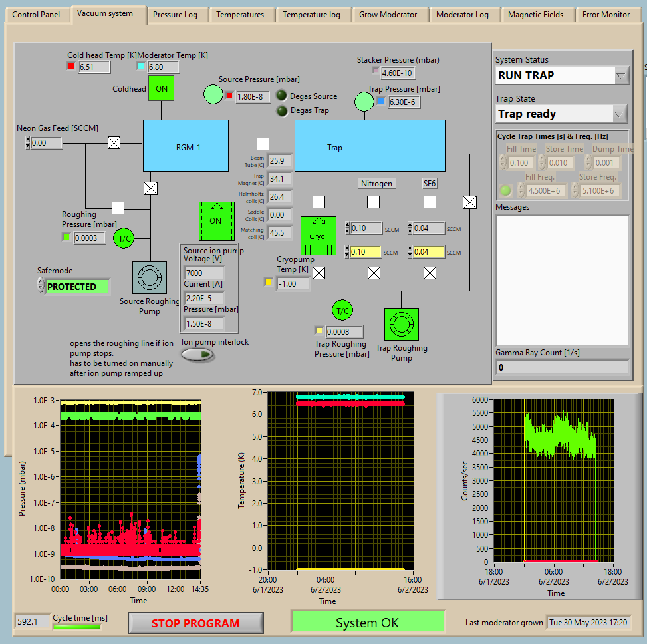The image size is (647, 644).
Task: Click the Cold head Temp red color swatch
Action: pyautogui.click(x=71, y=67)
